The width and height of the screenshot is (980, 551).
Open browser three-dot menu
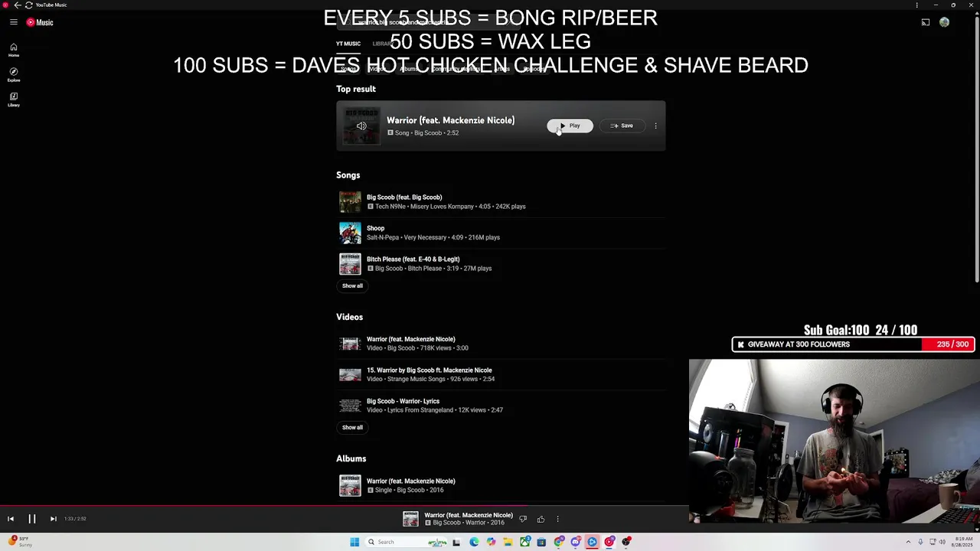click(916, 5)
